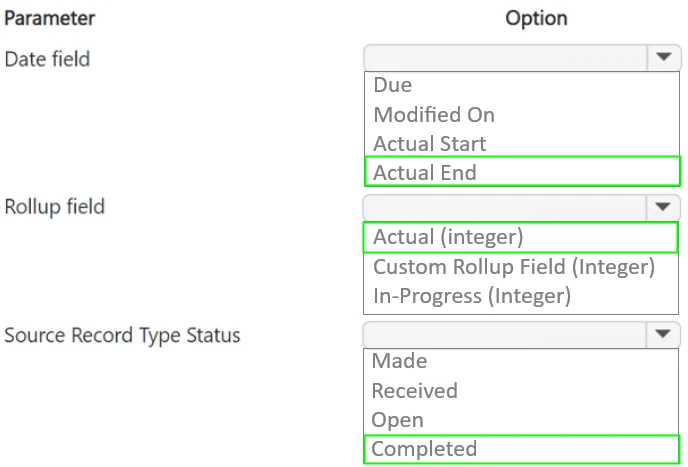Click the Rollup field label

coord(55,207)
